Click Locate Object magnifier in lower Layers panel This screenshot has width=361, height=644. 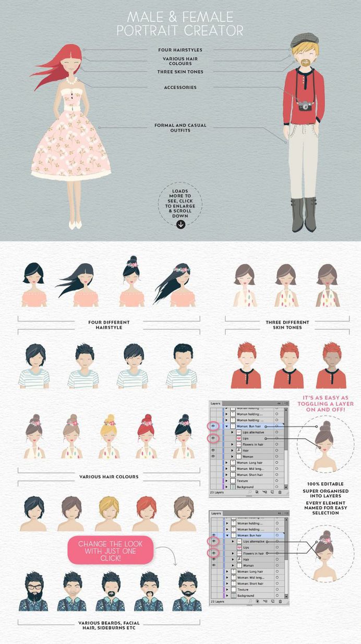250,601
